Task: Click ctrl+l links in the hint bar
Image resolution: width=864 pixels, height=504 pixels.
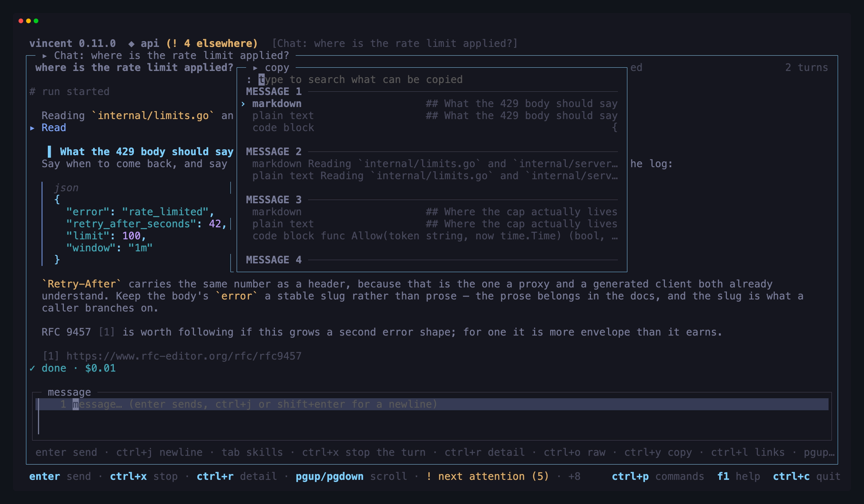Action: [x=748, y=453]
